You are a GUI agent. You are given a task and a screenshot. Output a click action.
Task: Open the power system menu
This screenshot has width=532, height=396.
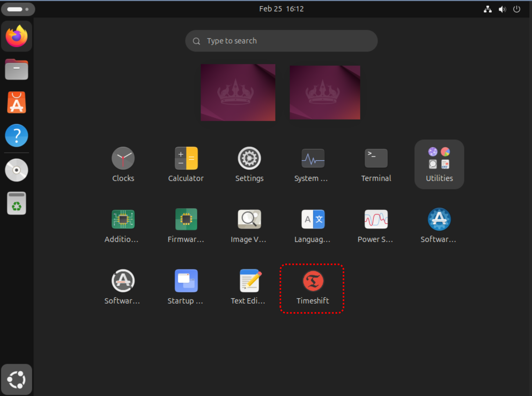[516, 9]
